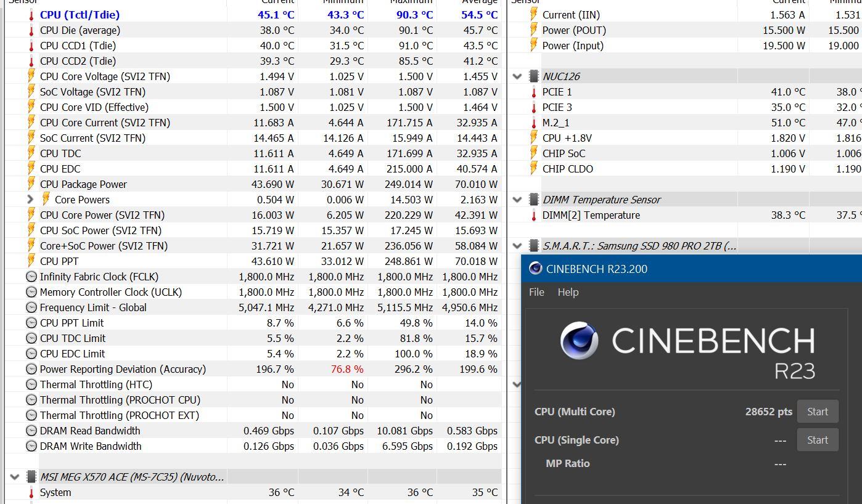Expand the Core Powers row

(30, 200)
